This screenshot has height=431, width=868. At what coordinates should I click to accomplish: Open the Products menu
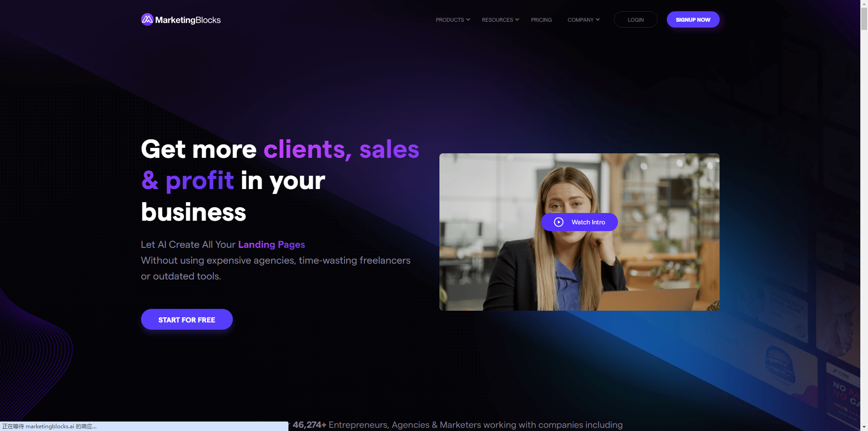(450, 20)
